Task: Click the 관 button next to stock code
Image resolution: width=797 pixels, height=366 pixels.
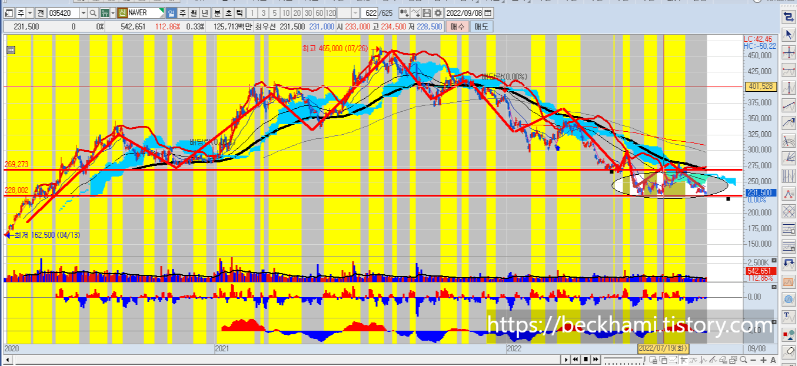Action: 40,13
